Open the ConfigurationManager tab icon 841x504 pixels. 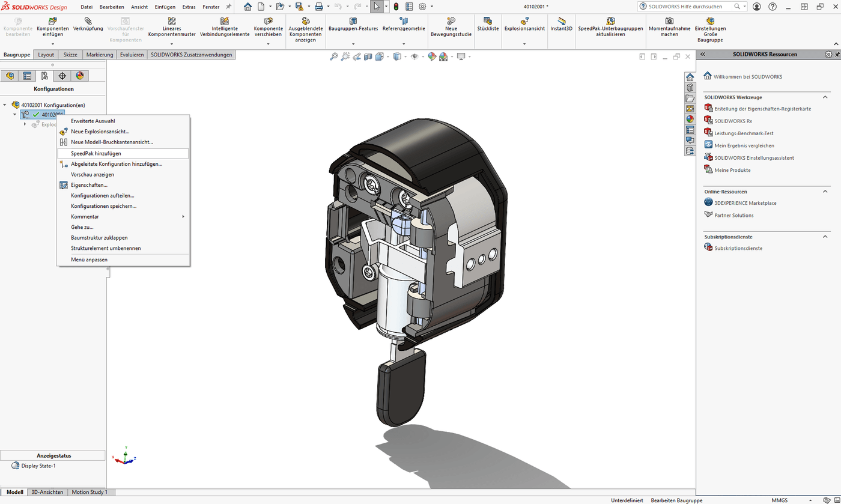coord(44,76)
